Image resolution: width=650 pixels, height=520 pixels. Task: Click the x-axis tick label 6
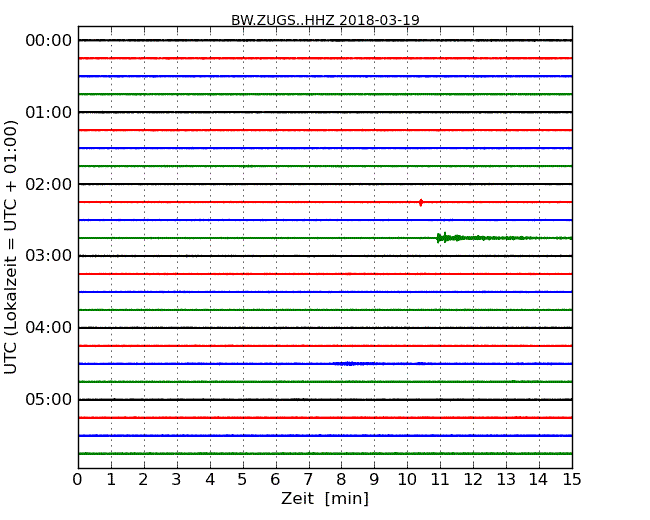[x=275, y=480]
